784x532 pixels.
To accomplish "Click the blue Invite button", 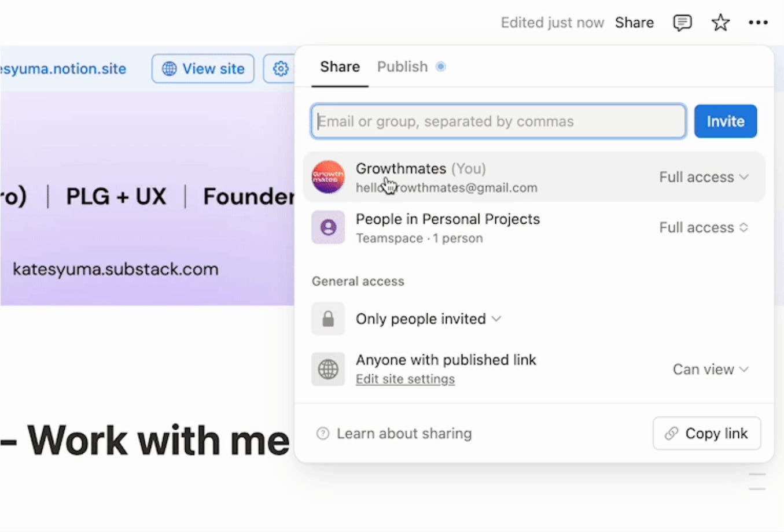I will (x=726, y=121).
